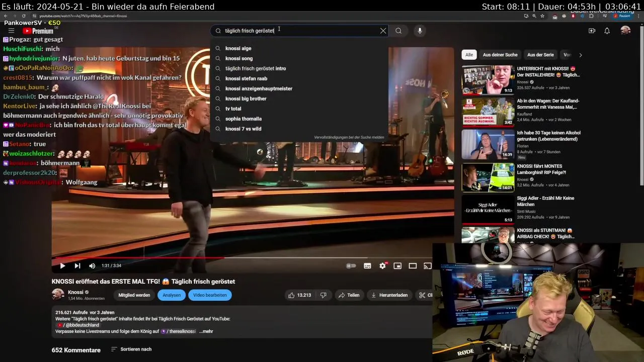This screenshot has width=644, height=362.
Task: Click the browser address bar URL
Action: (x=83, y=16)
